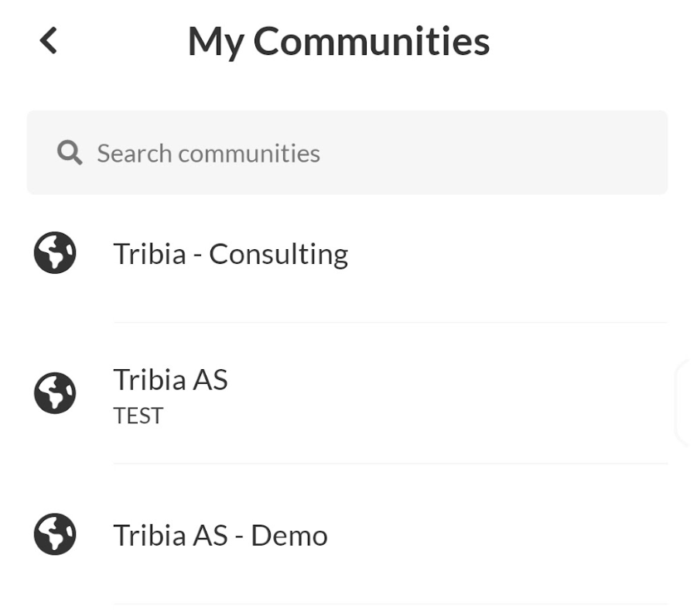This screenshot has height=616, width=697.
Task: Click the TEST subtitle under Tribia AS
Action: [x=138, y=416]
